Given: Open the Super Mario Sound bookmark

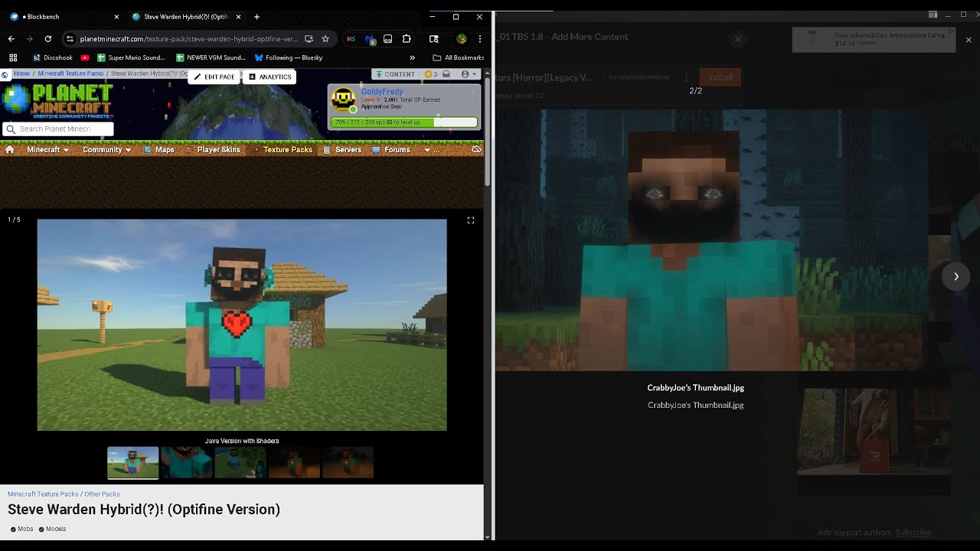Looking at the screenshot, I should (x=131, y=57).
